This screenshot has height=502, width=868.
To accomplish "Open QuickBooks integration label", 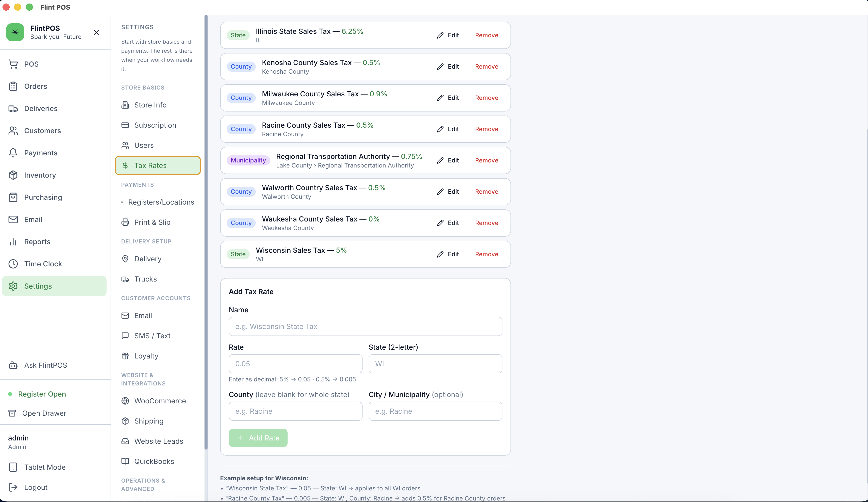I will click(154, 461).
